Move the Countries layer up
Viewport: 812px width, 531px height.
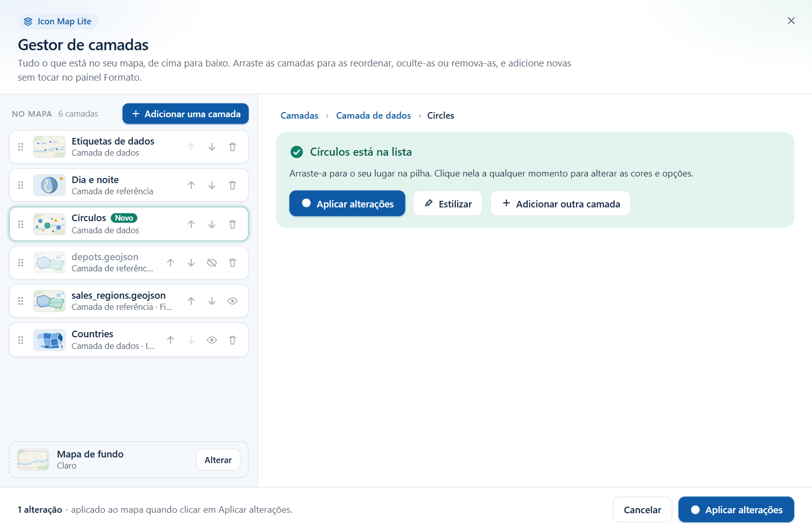tap(171, 340)
